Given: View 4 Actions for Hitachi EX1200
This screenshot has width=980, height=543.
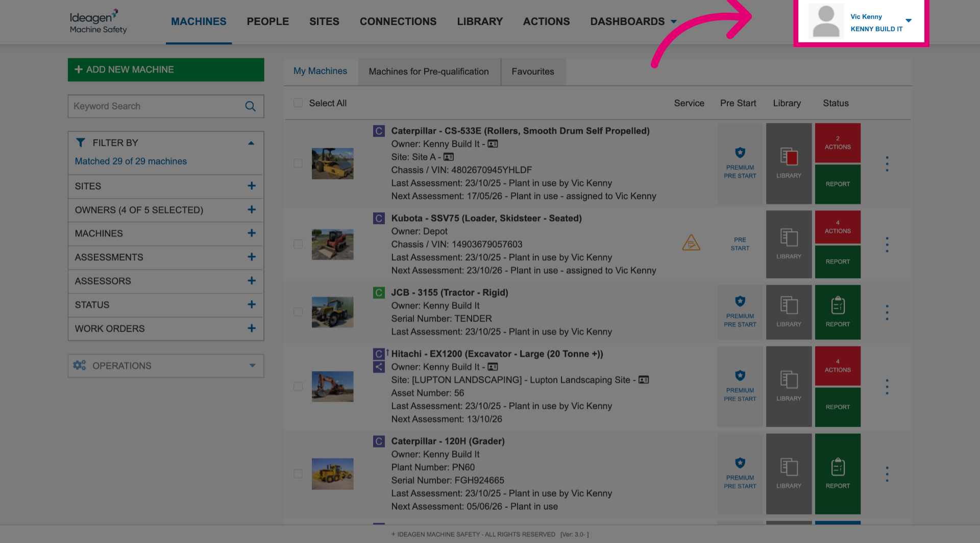Looking at the screenshot, I should (x=838, y=366).
